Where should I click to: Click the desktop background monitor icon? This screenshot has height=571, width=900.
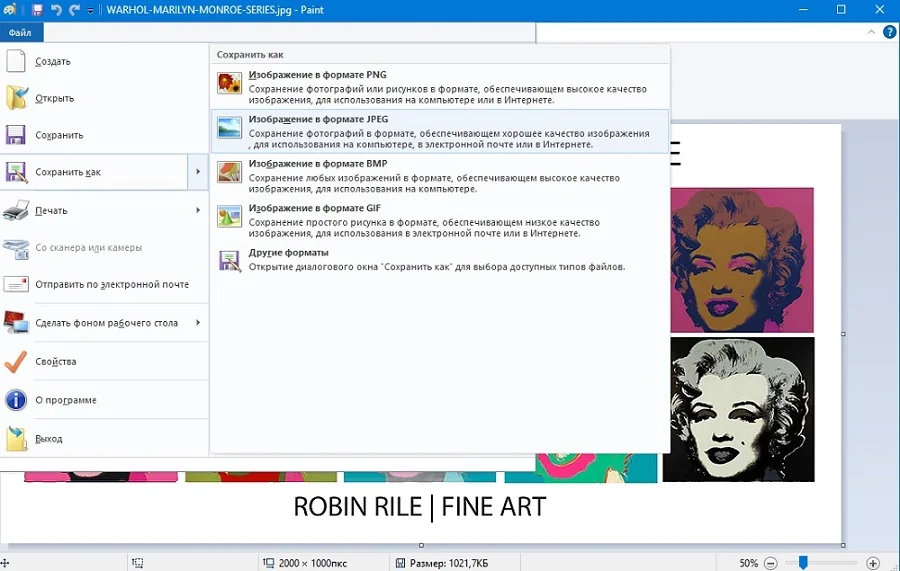pos(16,323)
